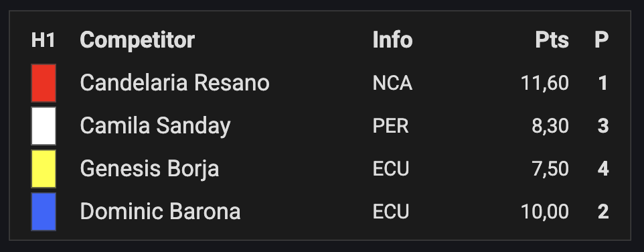This screenshot has height=252, width=644.
Task: Select competitor Genesis Borja
Action: pyautogui.click(x=149, y=169)
